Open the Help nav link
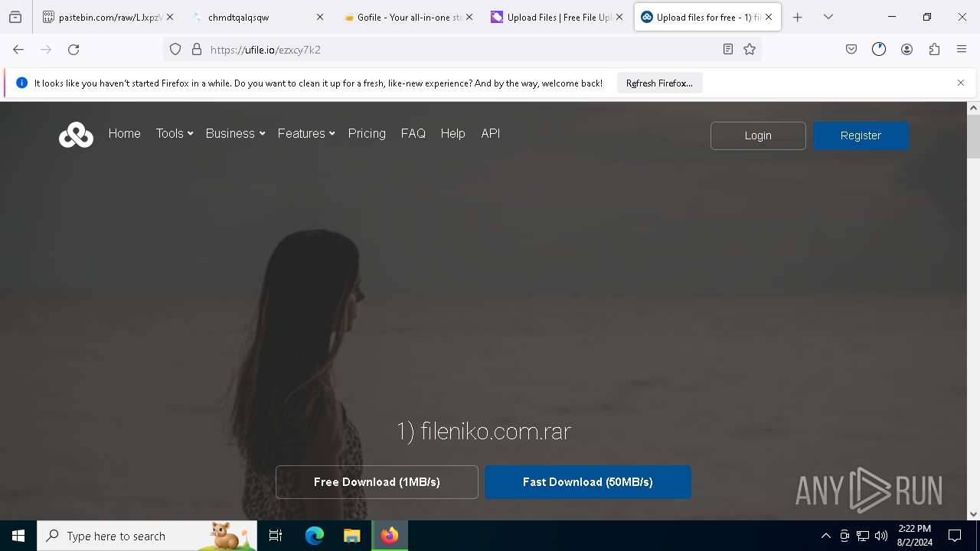This screenshot has width=980, height=551. 452,133
